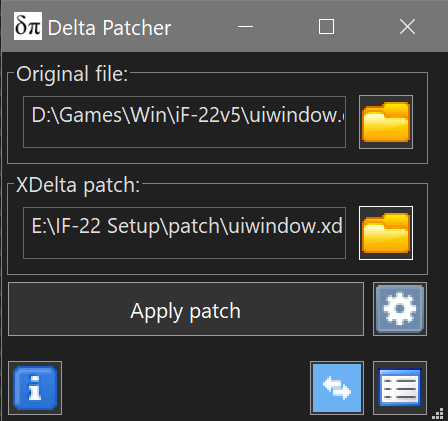Click the Apply patch button
The image size is (448, 421).
[x=186, y=309]
